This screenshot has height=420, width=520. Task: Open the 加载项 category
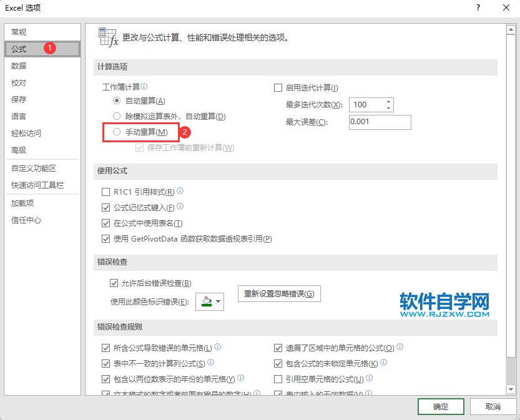point(42,203)
